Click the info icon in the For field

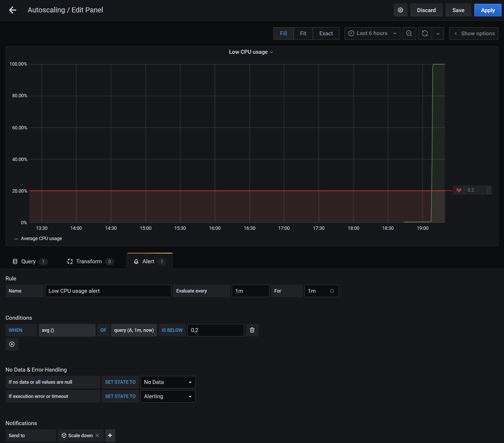[x=332, y=291]
